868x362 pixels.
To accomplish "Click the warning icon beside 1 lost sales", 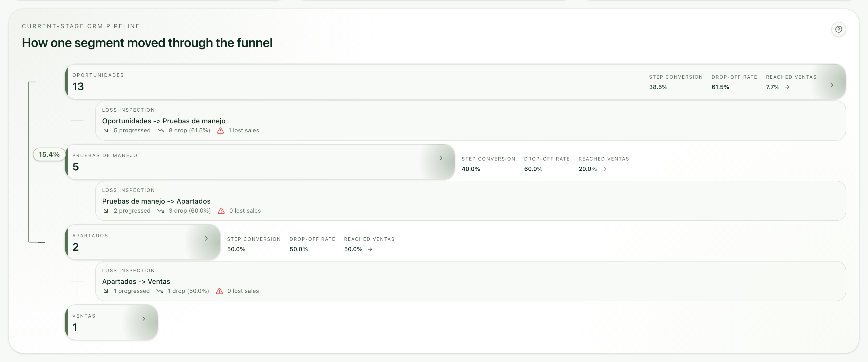I will (220, 131).
